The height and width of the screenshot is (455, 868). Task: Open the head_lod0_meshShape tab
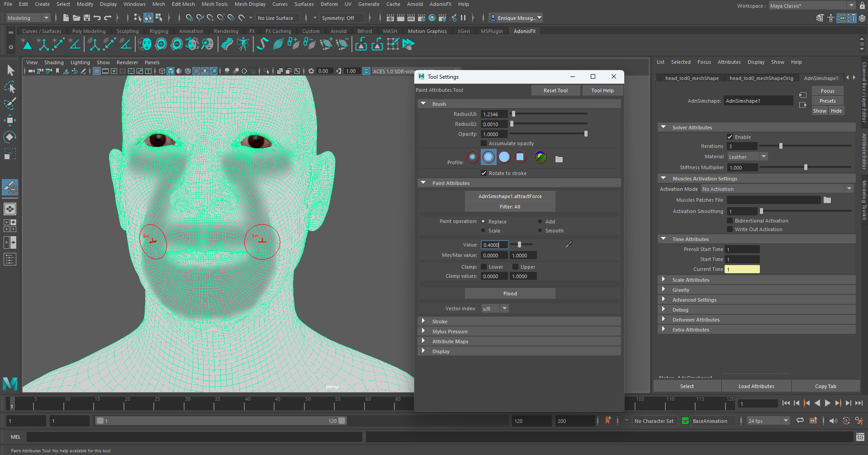pyautogui.click(x=692, y=78)
